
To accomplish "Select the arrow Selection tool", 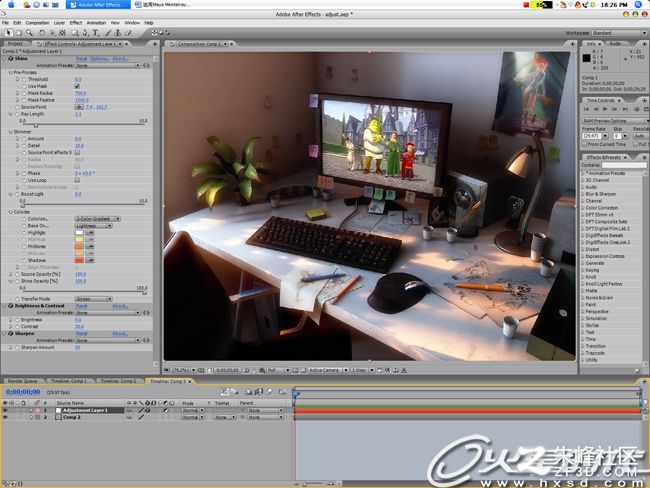I will (x=8, y=33).
